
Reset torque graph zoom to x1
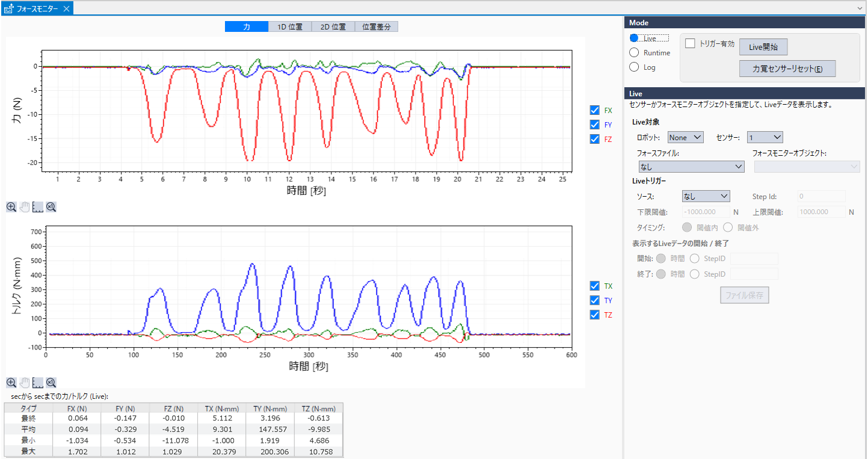pyautogui.click(x=51, y=383)
